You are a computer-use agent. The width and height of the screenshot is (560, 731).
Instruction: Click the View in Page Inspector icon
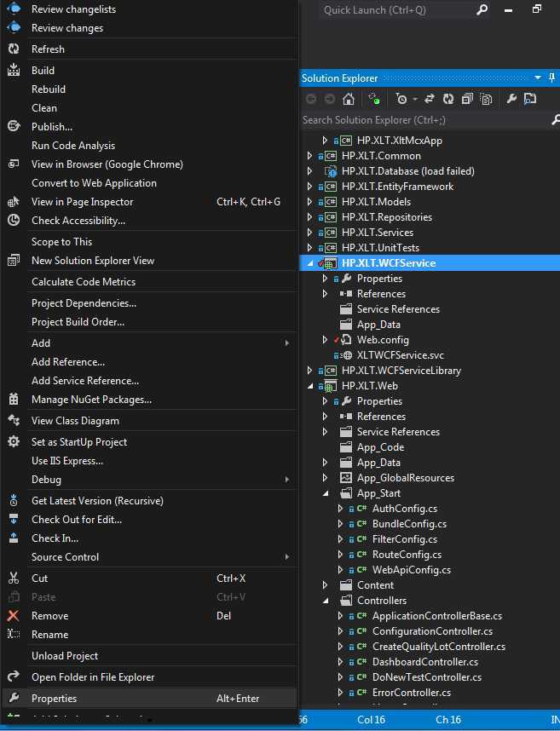coord(14,201)
